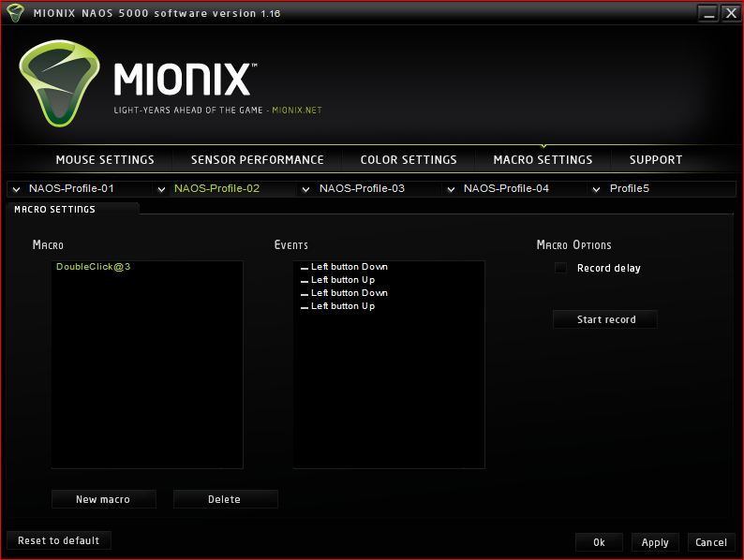
Task: Click the large Mionix shield logo
Action: [x=59, y=83]
